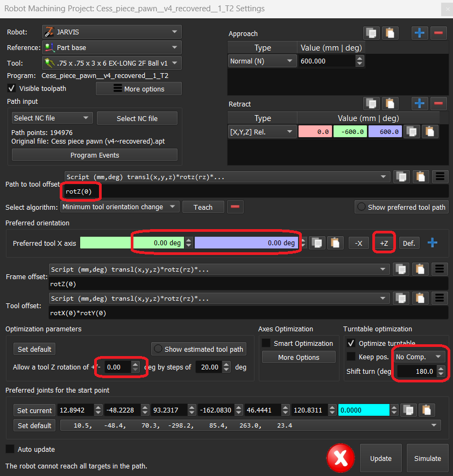Copy the Frame offset script value

click(401, 269)
